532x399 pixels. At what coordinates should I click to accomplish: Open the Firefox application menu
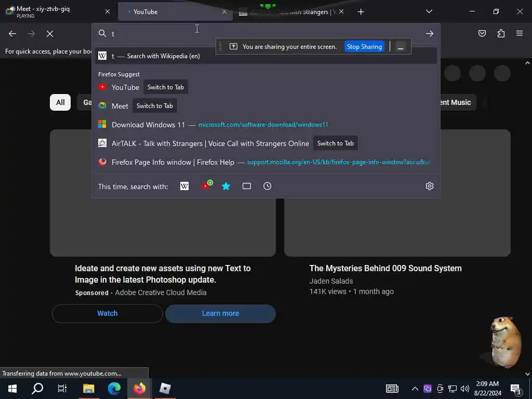coord(520,33)
